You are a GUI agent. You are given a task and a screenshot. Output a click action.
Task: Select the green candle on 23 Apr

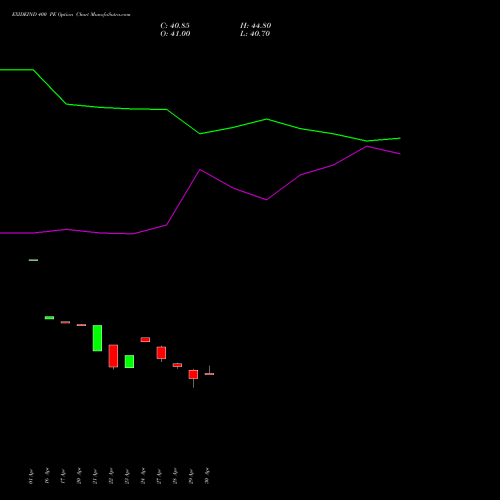tap(129, 361)
